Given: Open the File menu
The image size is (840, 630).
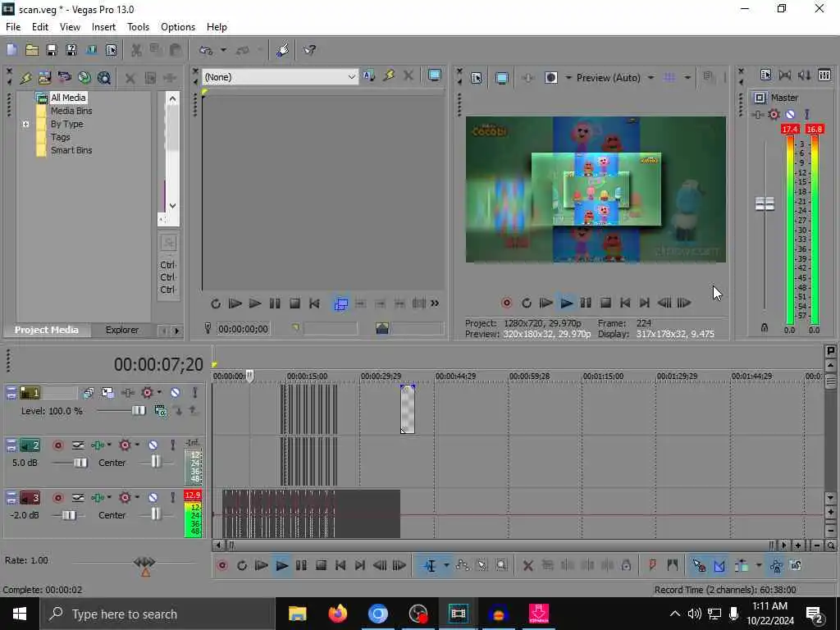Looking at the screenshot, I should click(13, 27).
